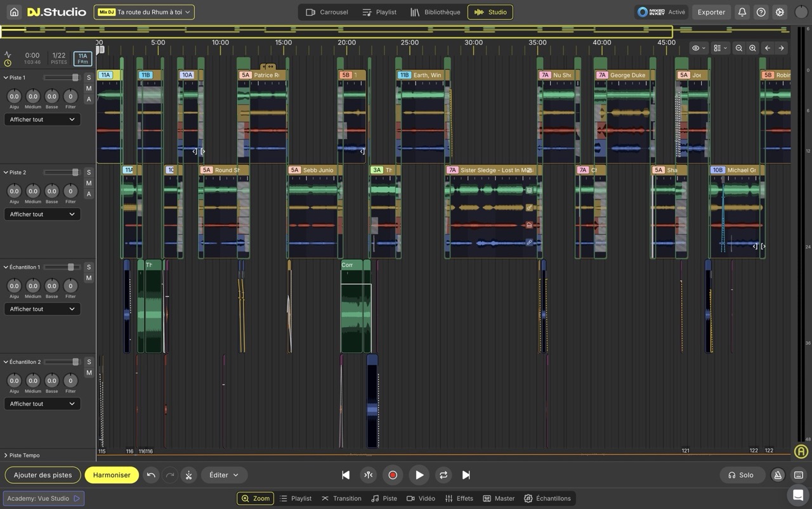The image size is (812, 509).
Task: Switch to the Bibliothèque view tab
Action: (435, 12)
